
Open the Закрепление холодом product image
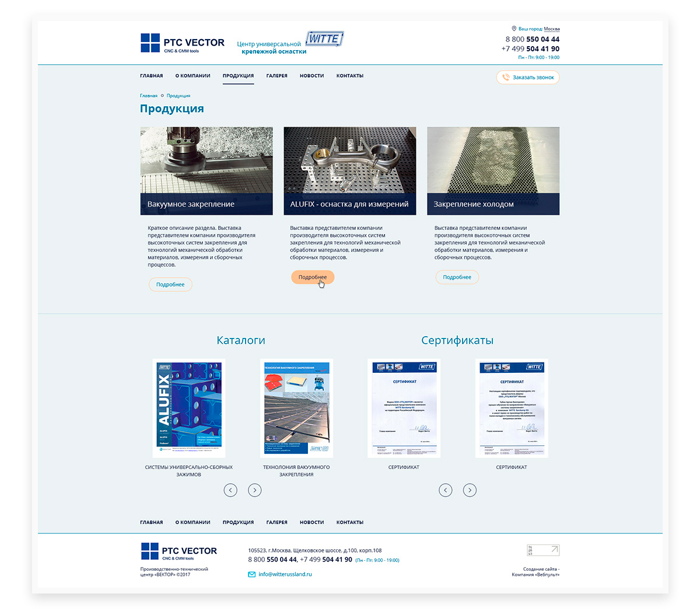tap(494, 171)
